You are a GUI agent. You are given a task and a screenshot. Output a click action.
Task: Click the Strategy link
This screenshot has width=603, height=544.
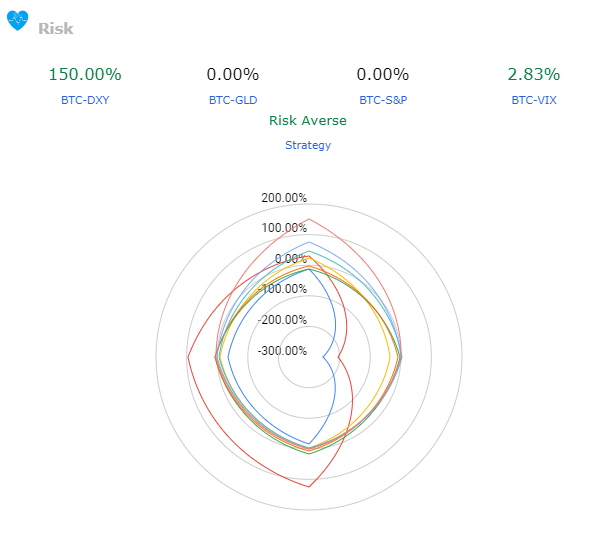(308, 145)
